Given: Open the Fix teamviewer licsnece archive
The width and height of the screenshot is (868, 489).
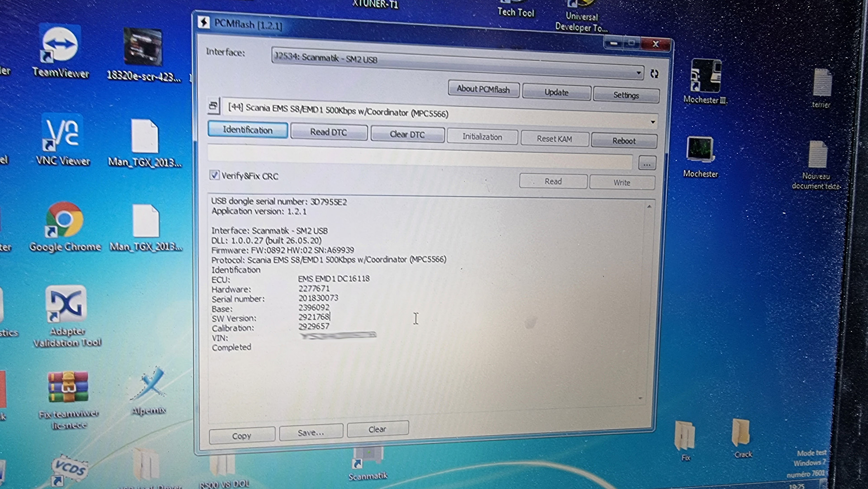Looking at the screenshot, I should (68, 400).
